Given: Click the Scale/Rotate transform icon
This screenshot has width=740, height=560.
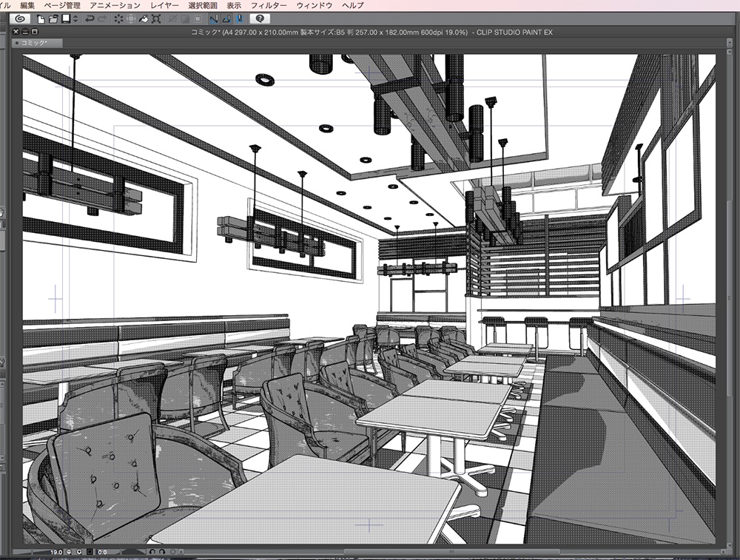Looking at the screenshot, I should tap(156, 19).
